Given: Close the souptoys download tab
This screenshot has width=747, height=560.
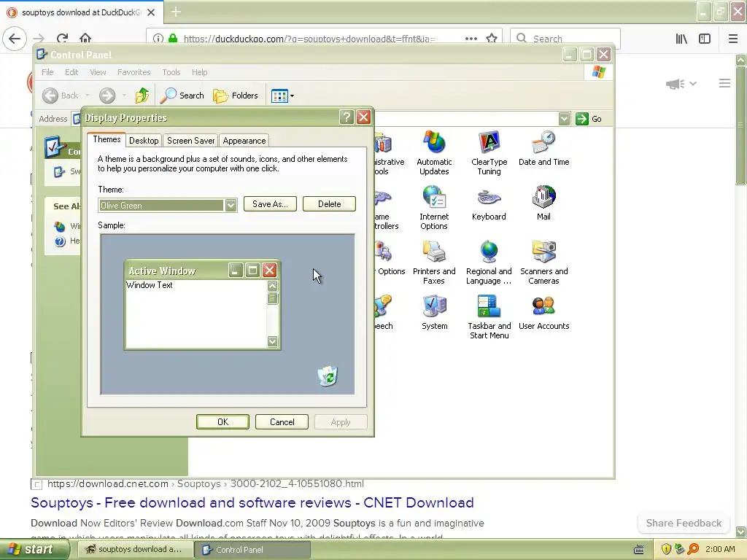Looking at the screenshot, I should coord(151,12).
